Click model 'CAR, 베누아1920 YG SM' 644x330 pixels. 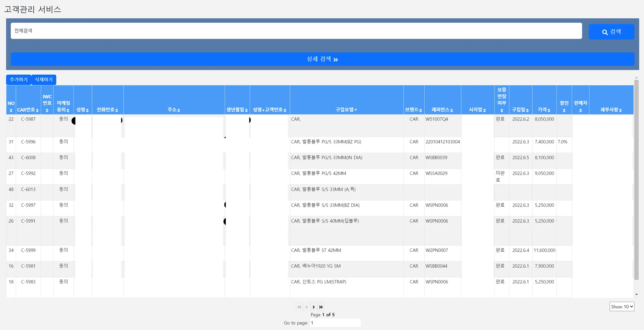[316, 266]
